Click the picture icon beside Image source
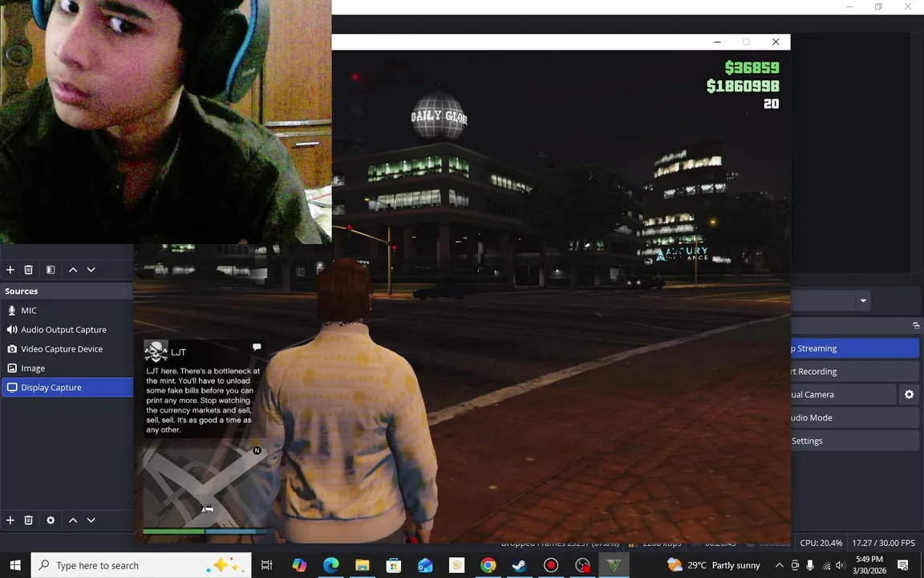924x578 pixels. (x=12, y=368)
